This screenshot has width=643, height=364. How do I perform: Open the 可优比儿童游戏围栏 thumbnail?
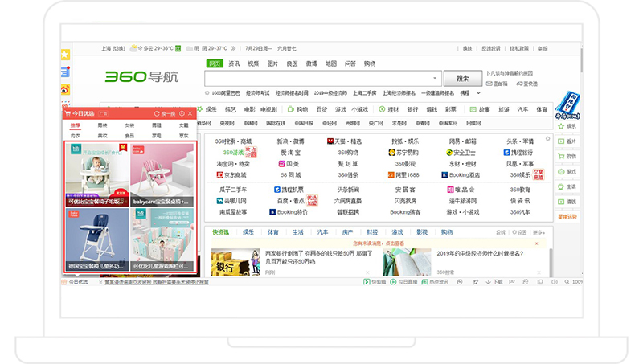point(162,239)
